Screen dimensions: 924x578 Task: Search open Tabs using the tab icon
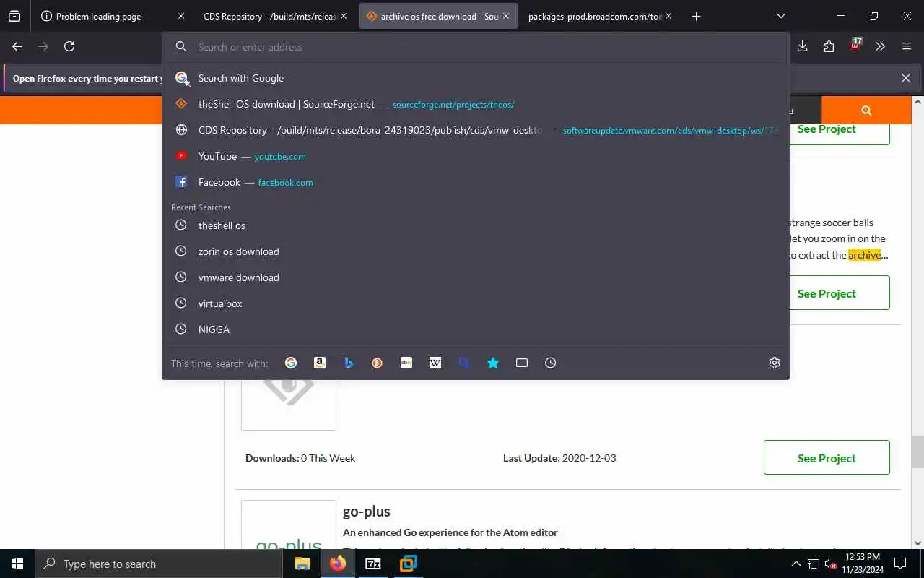(522, 363)
